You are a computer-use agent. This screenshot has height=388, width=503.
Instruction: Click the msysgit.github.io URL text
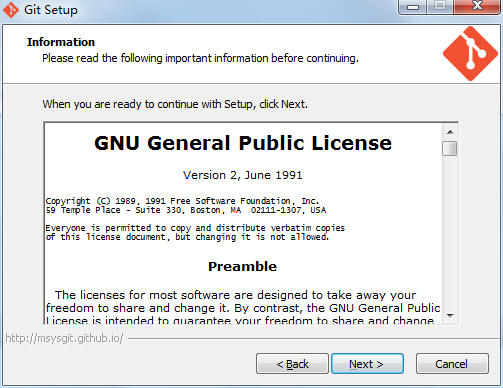coord(64,338)
